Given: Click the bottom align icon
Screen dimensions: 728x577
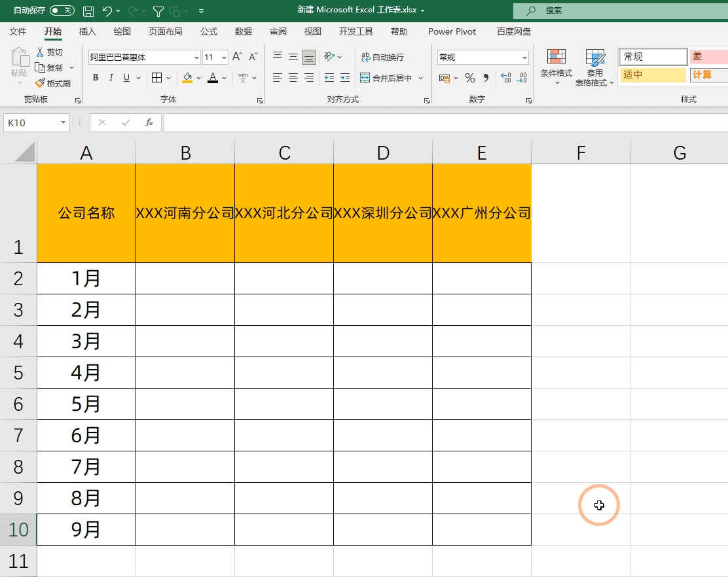Looking at the screenshot, I should [x=309, y=57].
